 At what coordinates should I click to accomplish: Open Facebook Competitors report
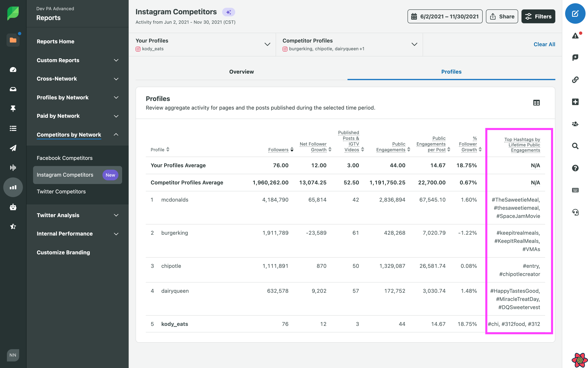65,158
